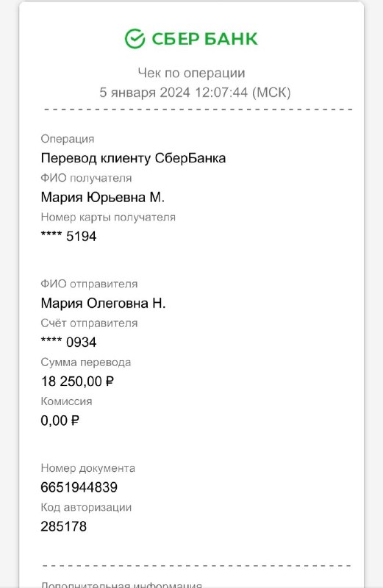The height and width of the screenshot is (588, 383).
Task: Click the 'ФИО отправителя' label
Action: click(x=89, y=284)
